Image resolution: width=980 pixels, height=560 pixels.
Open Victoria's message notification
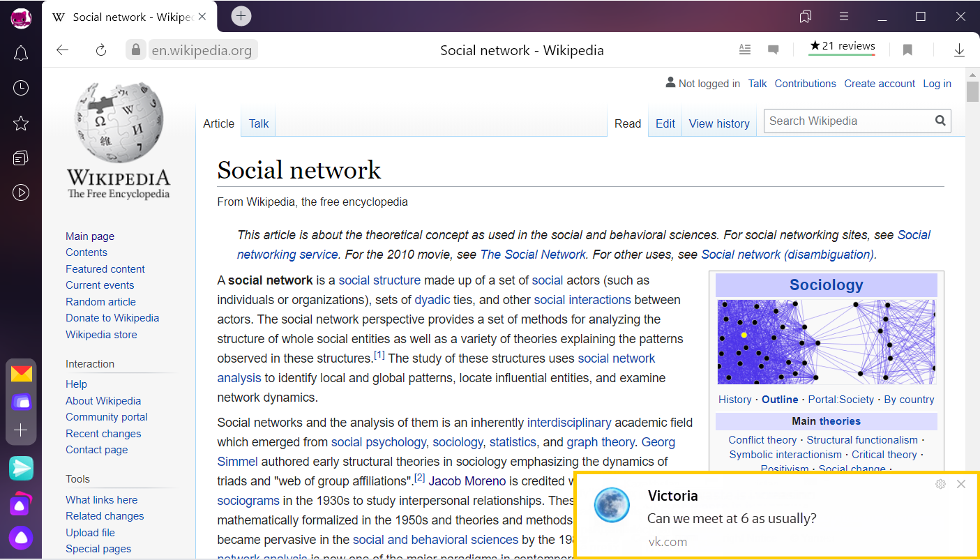coord(778,515)
